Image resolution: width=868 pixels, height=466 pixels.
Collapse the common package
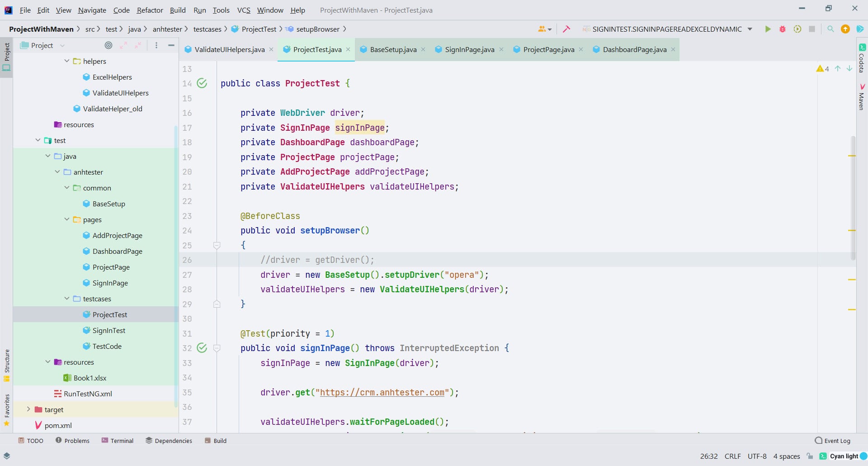click(67, 188)
